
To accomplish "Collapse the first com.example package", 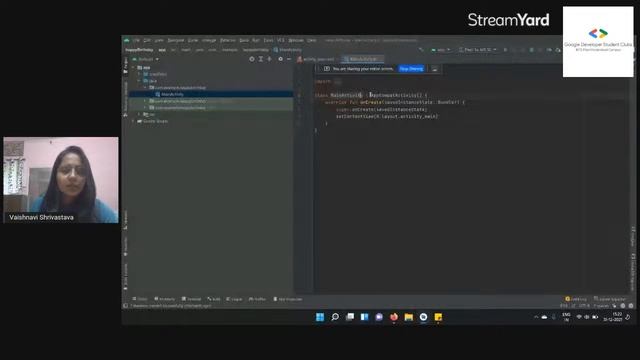I will 145,87.
